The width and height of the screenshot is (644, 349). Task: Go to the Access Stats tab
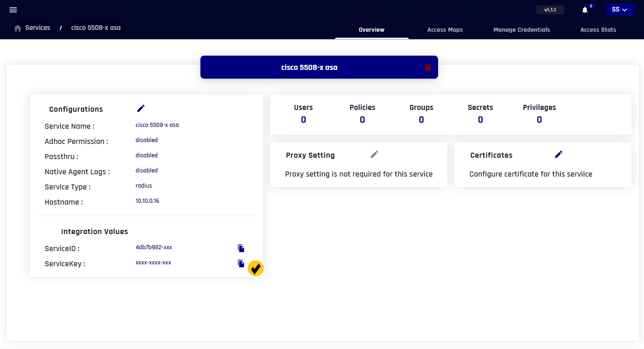(598, 30)
